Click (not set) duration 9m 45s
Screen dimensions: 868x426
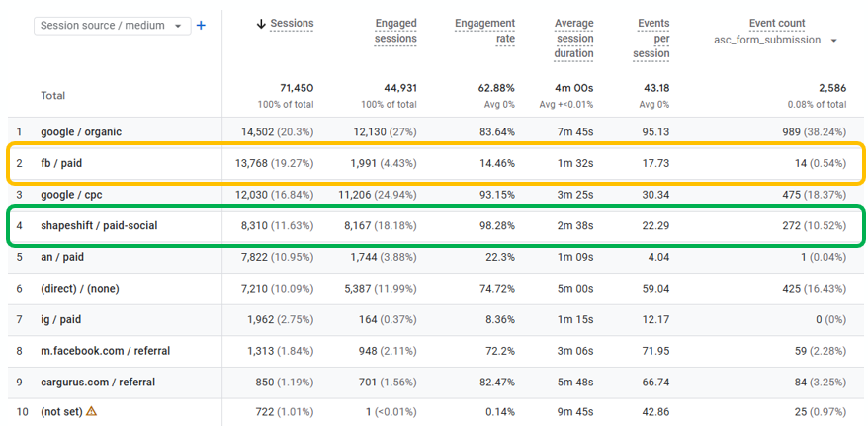pos(575,411)
